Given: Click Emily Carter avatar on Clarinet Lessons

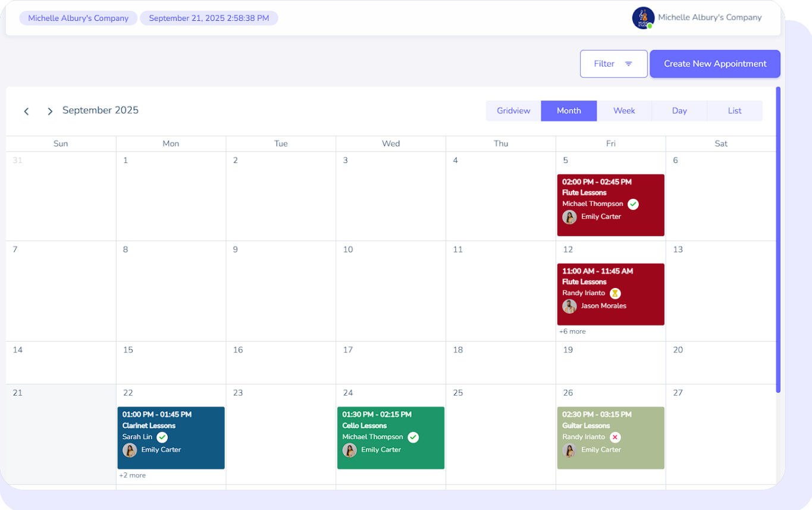Looking at the screenshot, I should coord(130,450).
